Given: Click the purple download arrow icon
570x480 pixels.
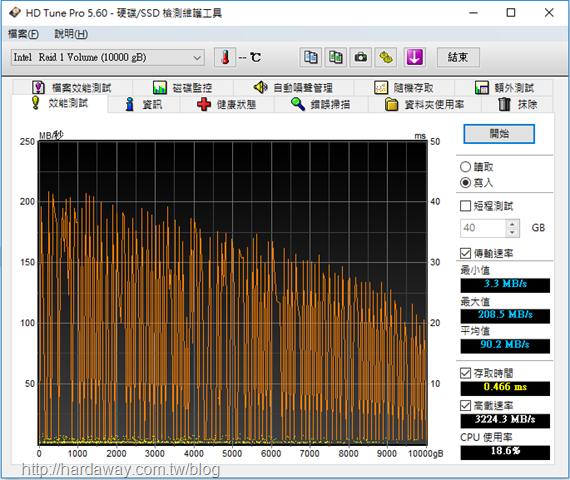Looking at the screenshot, I should (x=415, y=57).
